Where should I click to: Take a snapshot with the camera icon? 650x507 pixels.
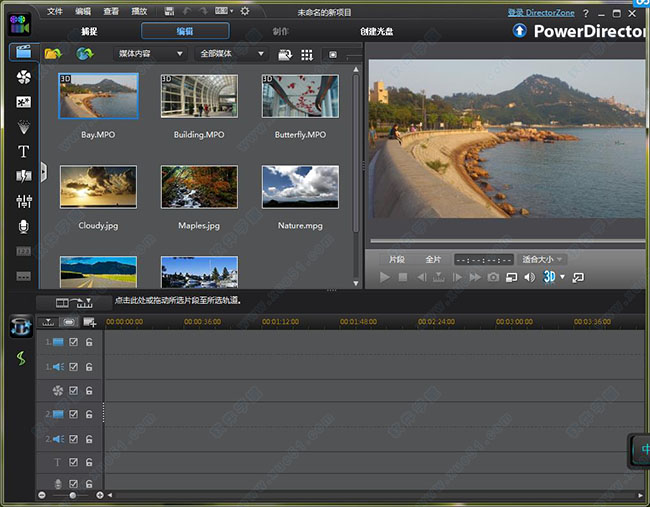493,277
